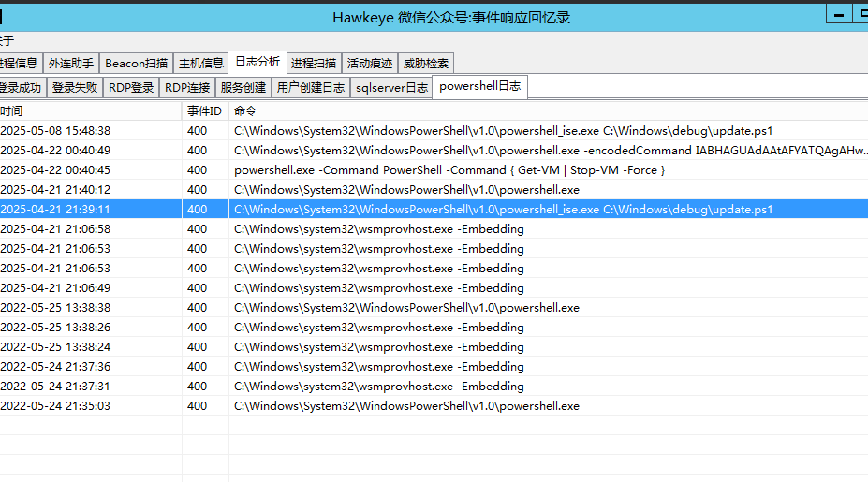Select the -encodedCommand PowerShell log row
Image resolution: width=868 pixels, height=482 pixels.
[x=551, y=151]
